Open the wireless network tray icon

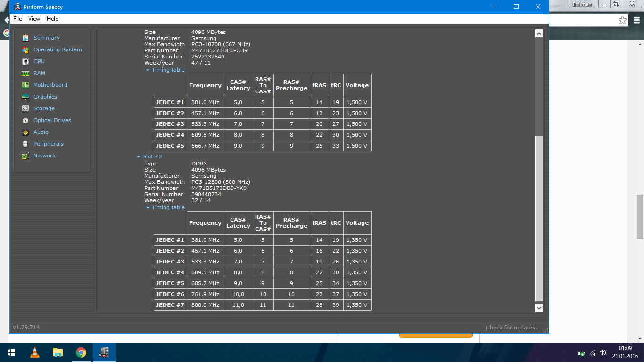tap(593, 353)
